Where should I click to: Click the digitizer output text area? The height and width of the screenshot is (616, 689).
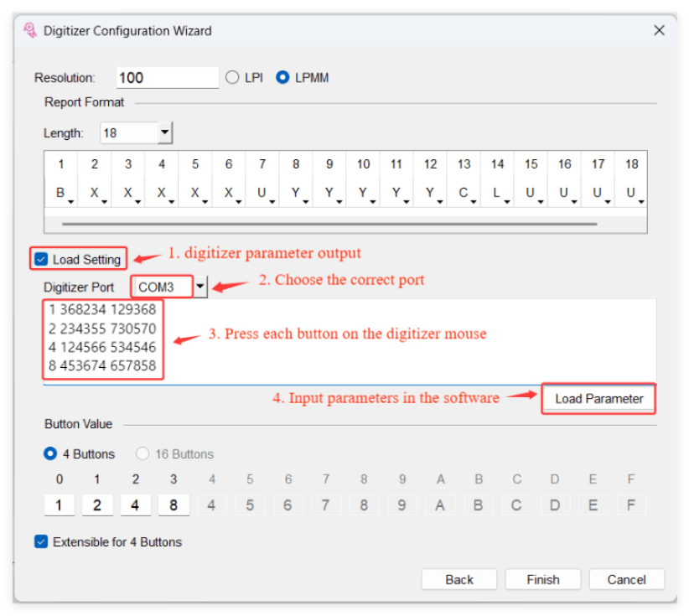coord(402,339)
